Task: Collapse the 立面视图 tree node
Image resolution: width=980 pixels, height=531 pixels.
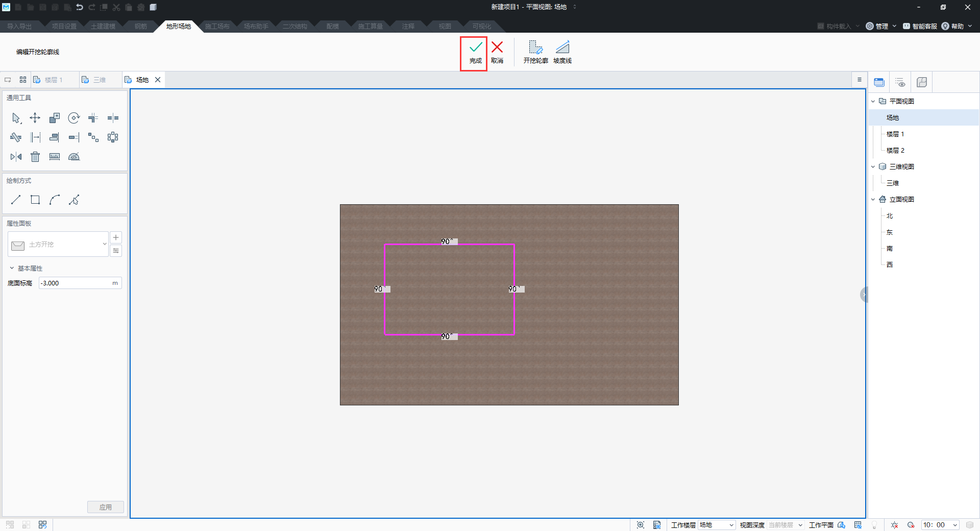Action: [x=873, y=199]
